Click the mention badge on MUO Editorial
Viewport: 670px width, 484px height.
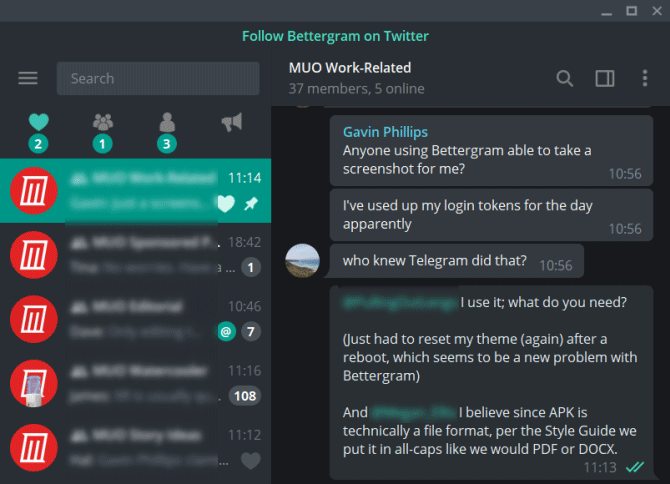coord(227,332)
